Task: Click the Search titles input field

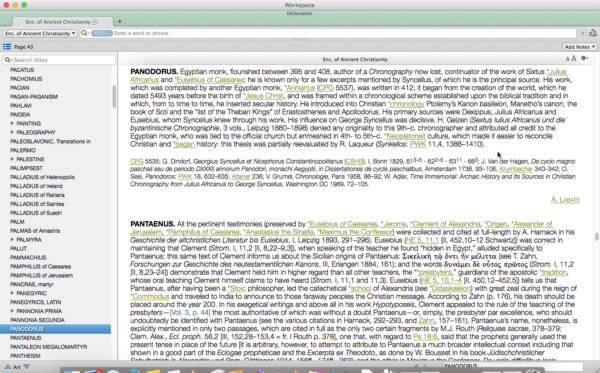Action: (59, 60)
